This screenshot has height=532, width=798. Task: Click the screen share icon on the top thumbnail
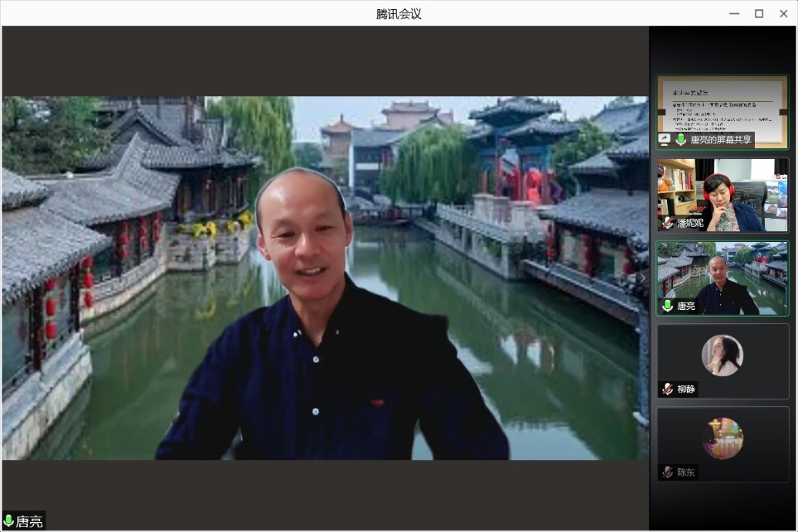click(x=665, y=140)
